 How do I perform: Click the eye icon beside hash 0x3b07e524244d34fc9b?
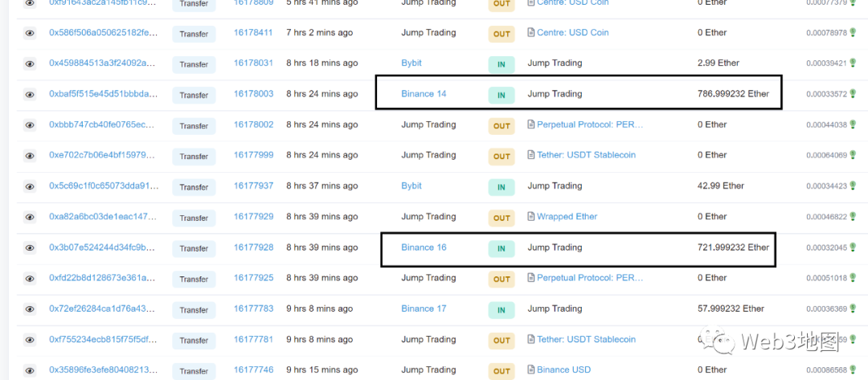coord(30,248)
